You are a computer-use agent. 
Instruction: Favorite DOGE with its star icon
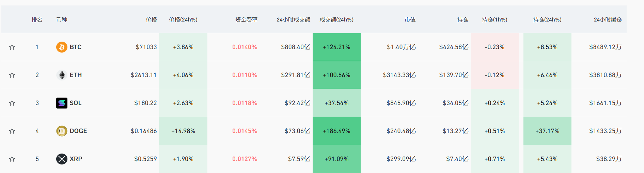coord(12,131)
